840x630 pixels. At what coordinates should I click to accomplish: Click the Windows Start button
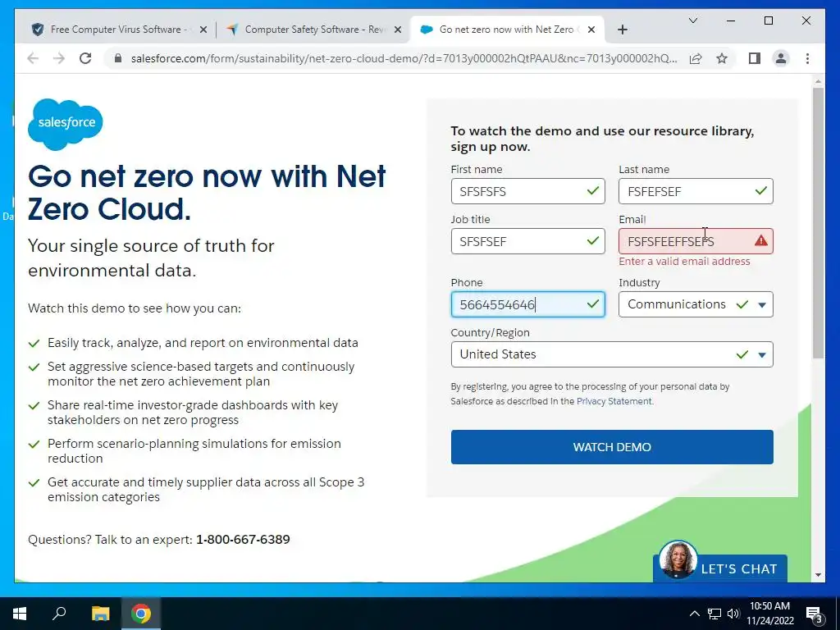(x=20, y=614)
